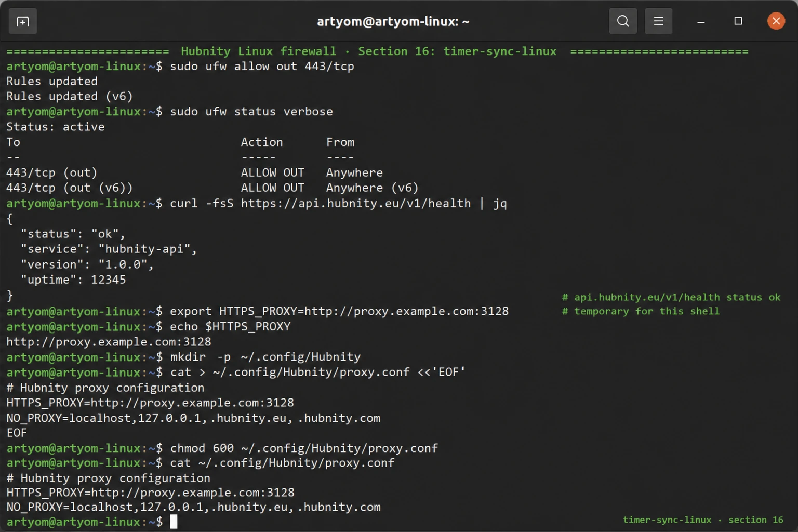Click the "version": "1.0.0" JSON line

87,264
